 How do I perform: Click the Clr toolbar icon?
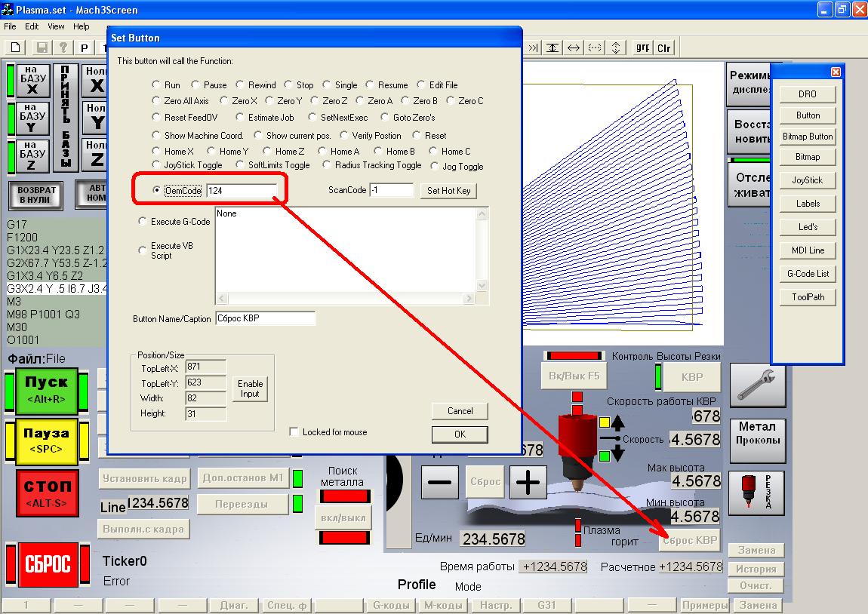tap(663, 48)
